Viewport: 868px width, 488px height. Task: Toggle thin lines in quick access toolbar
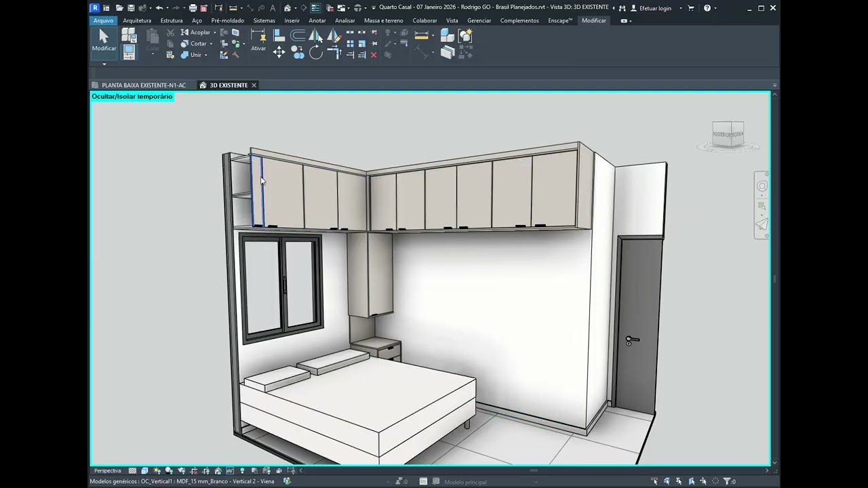click(315, 8)
